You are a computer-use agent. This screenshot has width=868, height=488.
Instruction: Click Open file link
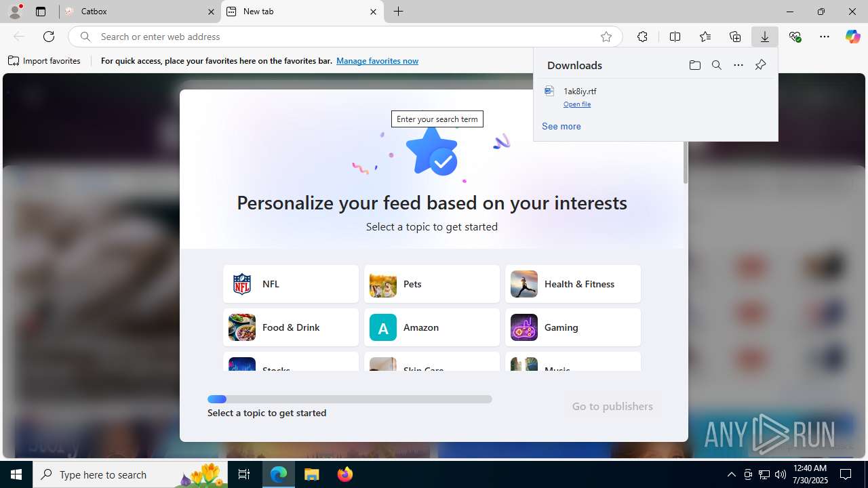click(x=577, y=104)
